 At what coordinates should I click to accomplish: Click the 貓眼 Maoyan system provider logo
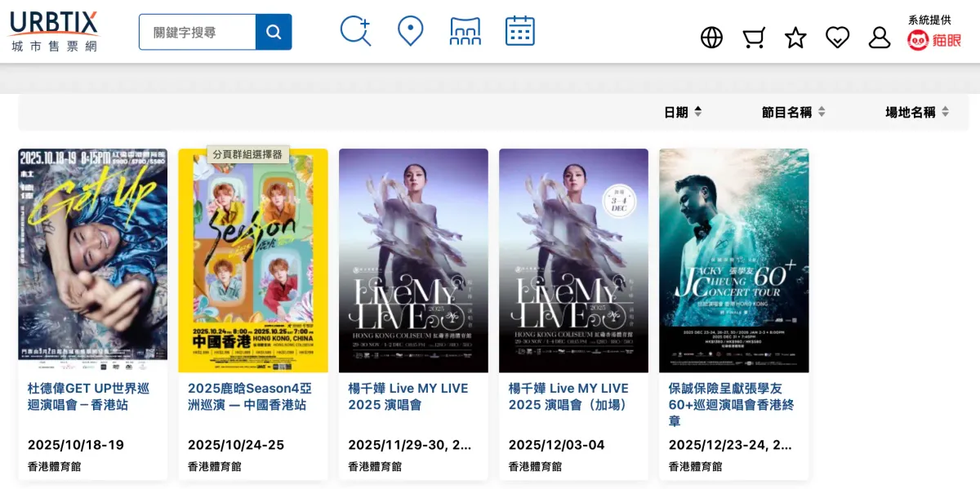(934, 40)
